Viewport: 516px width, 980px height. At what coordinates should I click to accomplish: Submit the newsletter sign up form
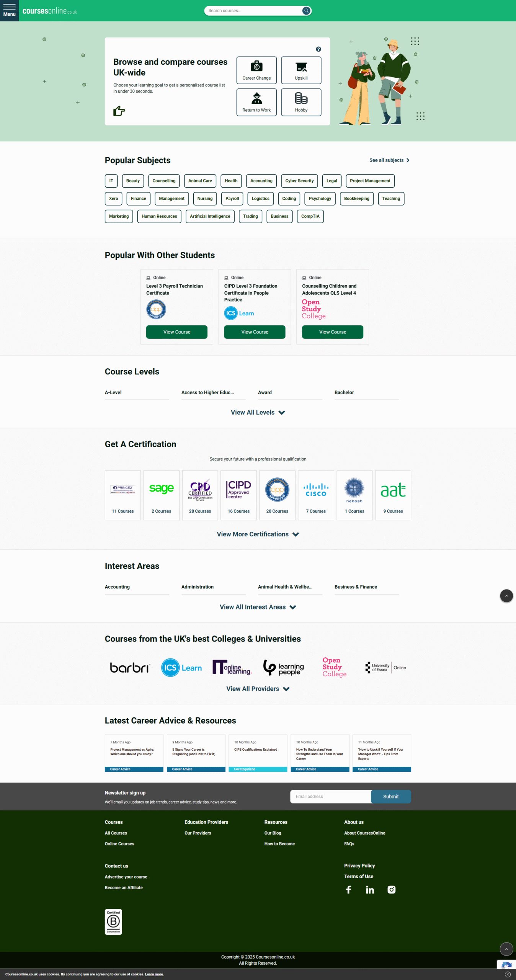(x=391, y=797)
